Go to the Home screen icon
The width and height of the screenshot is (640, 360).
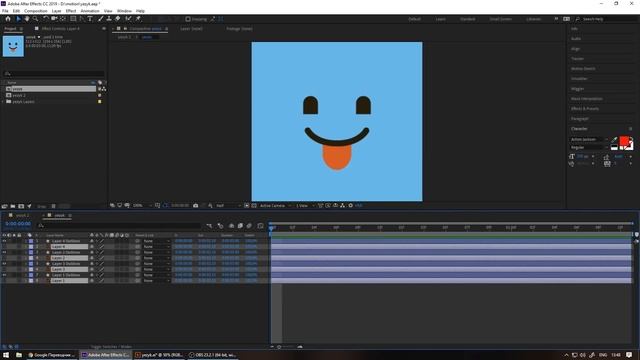click(8, 19)
